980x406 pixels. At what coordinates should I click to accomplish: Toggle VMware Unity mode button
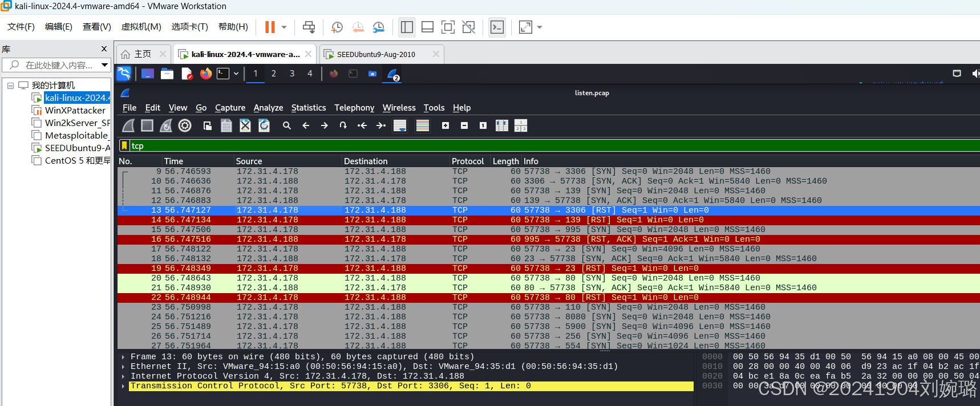[469, 27]
